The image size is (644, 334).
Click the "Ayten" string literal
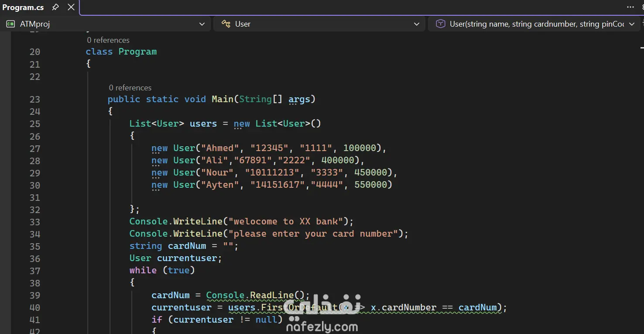[220, 185]
